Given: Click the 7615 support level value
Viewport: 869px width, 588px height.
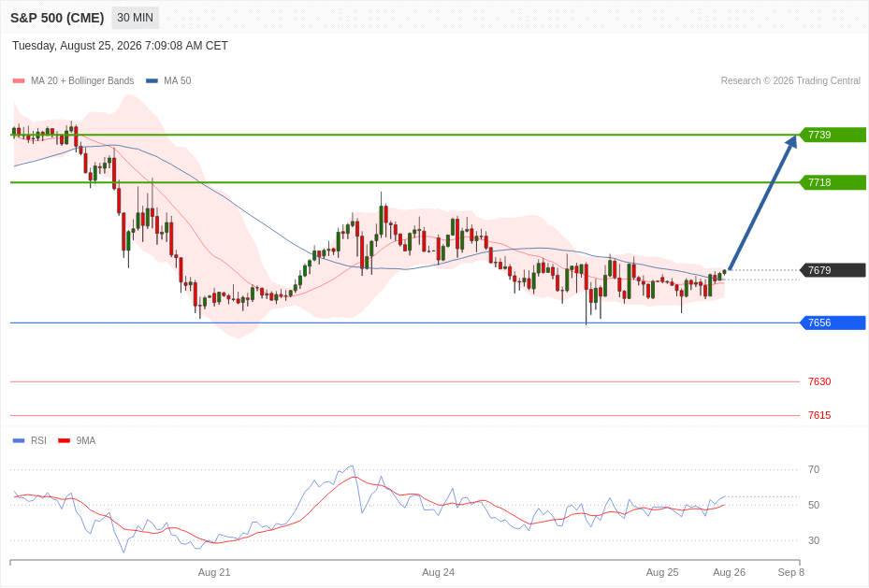Looking at the screenshot, I should (x=819, y=415).
